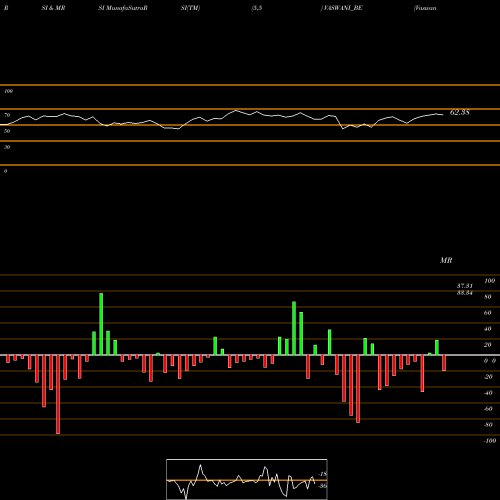Click the 37.31 value in MR panel
Viewport: 500px width, 500px height.
[465, 286]
